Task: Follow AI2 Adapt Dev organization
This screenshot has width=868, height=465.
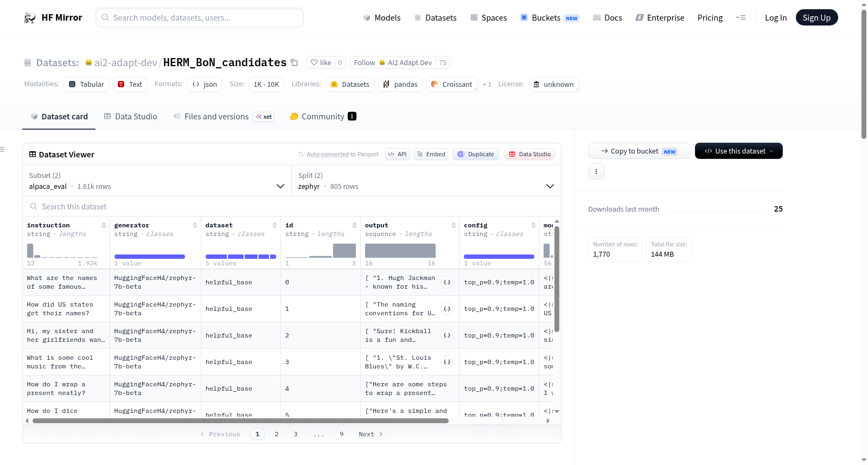Action: [394, 62]
